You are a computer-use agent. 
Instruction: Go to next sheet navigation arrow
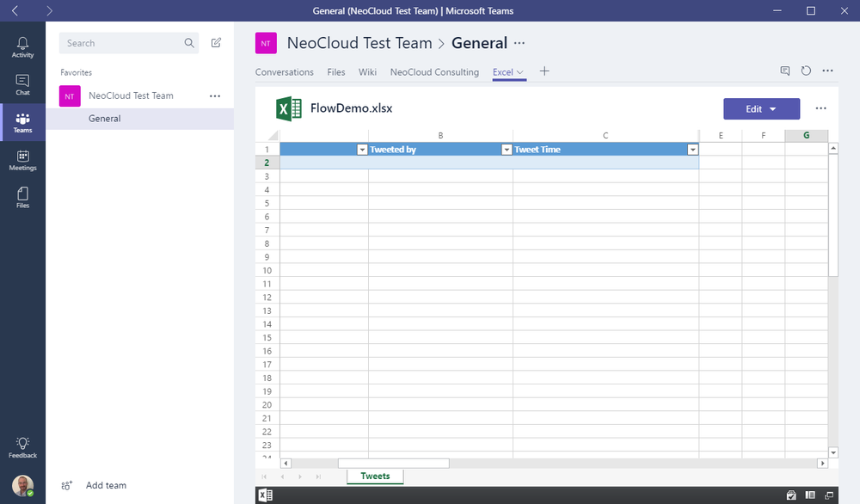(300, 476)
